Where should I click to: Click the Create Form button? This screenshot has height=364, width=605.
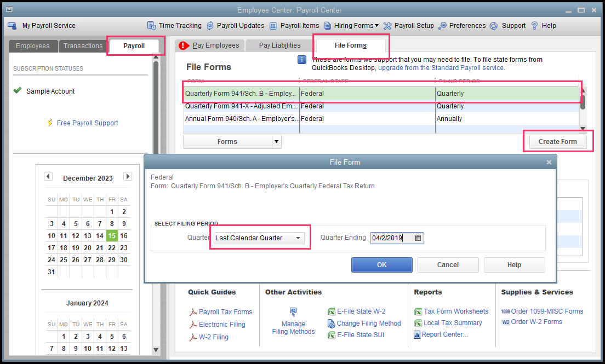(557, 142)
